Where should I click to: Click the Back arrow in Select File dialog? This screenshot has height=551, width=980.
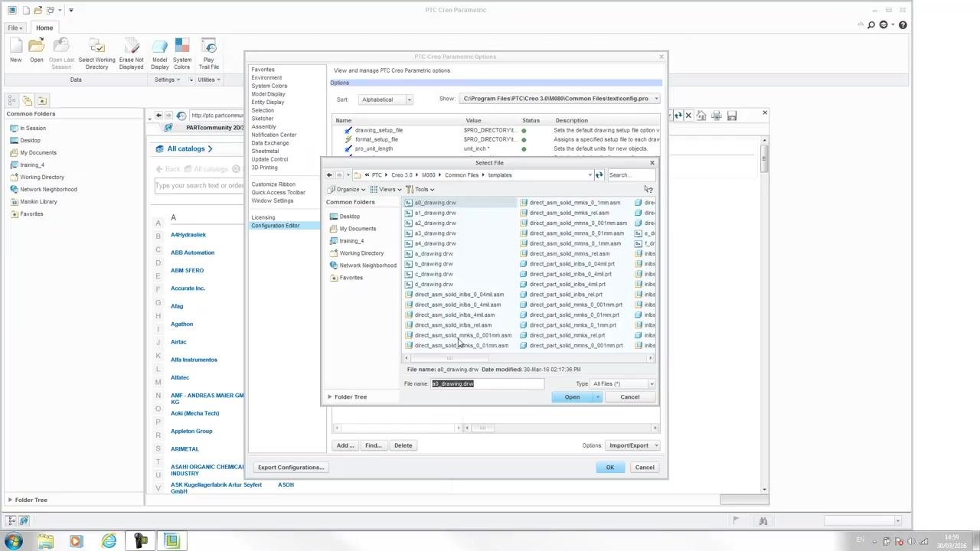(x=329, y=175)
